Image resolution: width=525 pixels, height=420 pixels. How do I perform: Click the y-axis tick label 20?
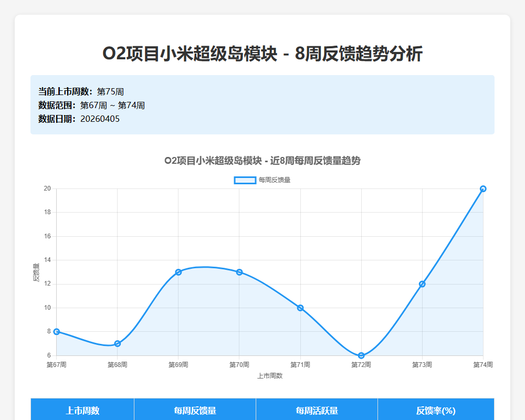click(47, 188)
